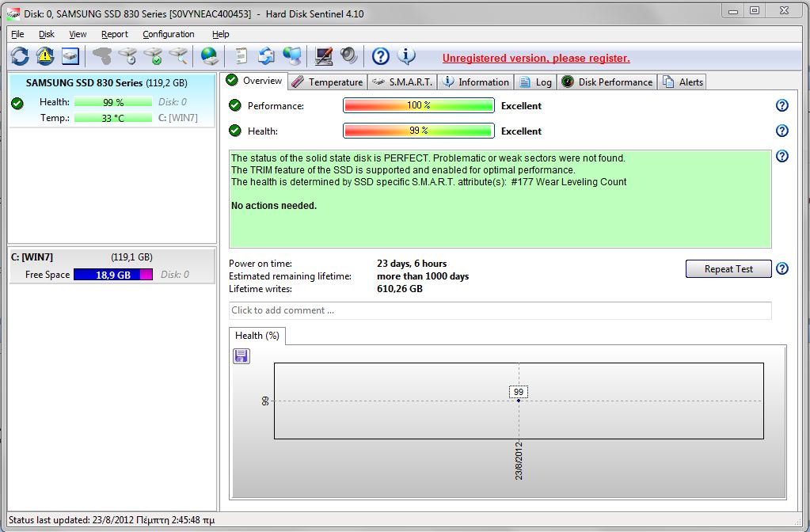810x532 pixels.
Task: Click the '23 days, 6 hours' power on value
Action: coord(412,264)
